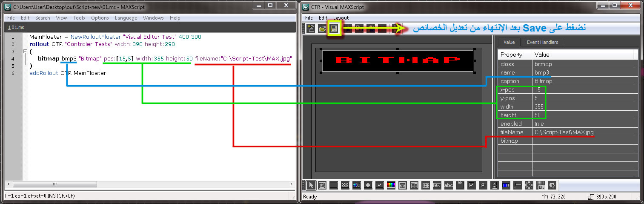Image resolution: width=644 pixels, height=204 pixels.
Task: Switch to the 01.ms document tab
Action: 17,27
